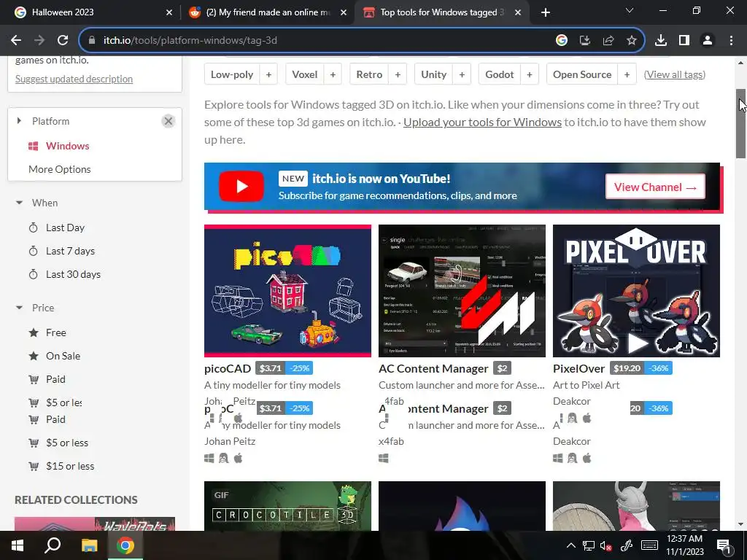The width and height of the screenshot is (747, 560).
Task: Select the Retro tag
Action: point(369,74)
